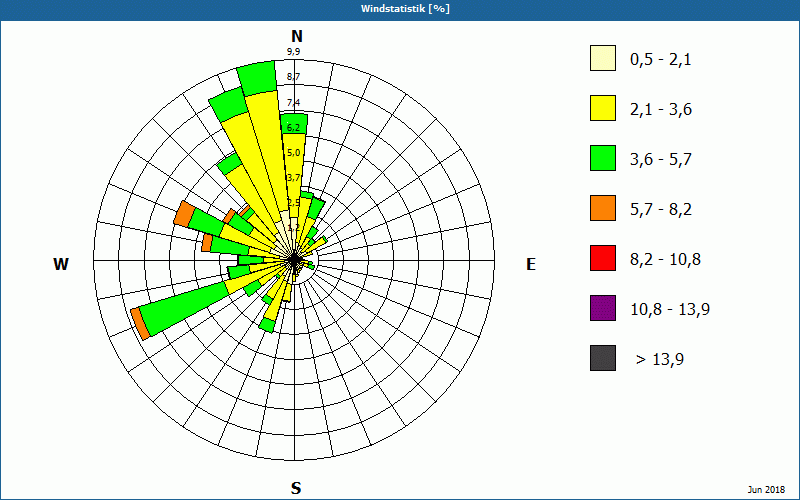The width and height of the screenshot is (800, 500).
Task: Click the W compass label
Action: pyautogui.click(x=61, y=264)
